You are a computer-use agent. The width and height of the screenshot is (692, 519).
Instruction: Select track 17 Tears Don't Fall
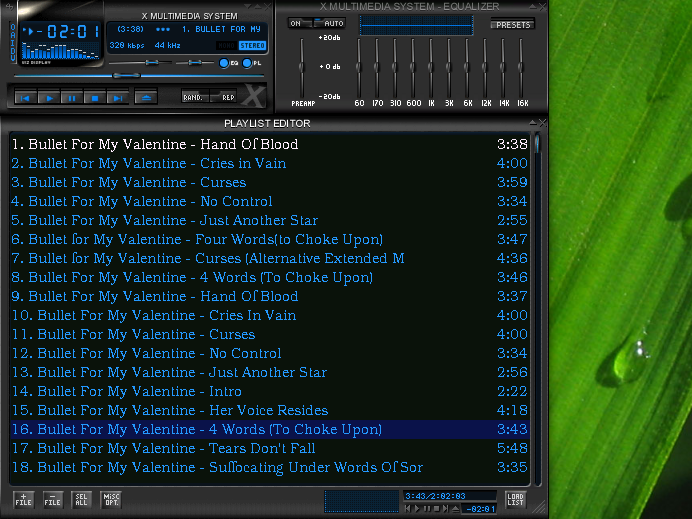[x=269, y=448]
